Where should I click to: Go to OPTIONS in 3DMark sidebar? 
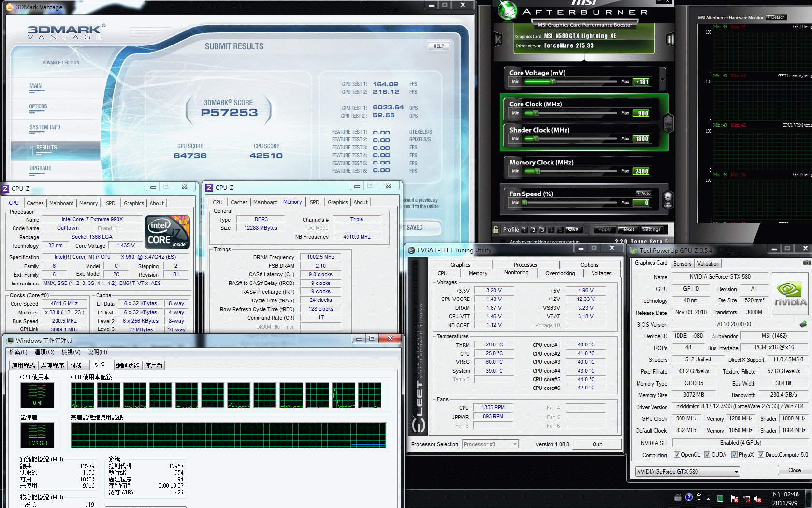38,106
